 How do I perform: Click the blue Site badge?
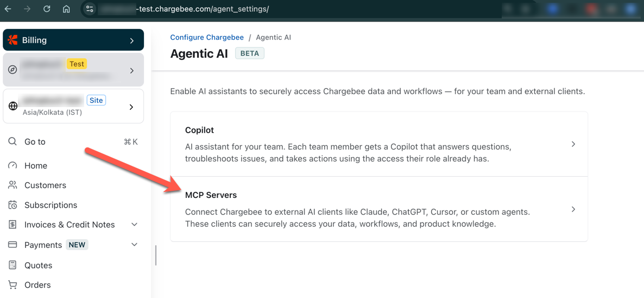click(97, 100)
